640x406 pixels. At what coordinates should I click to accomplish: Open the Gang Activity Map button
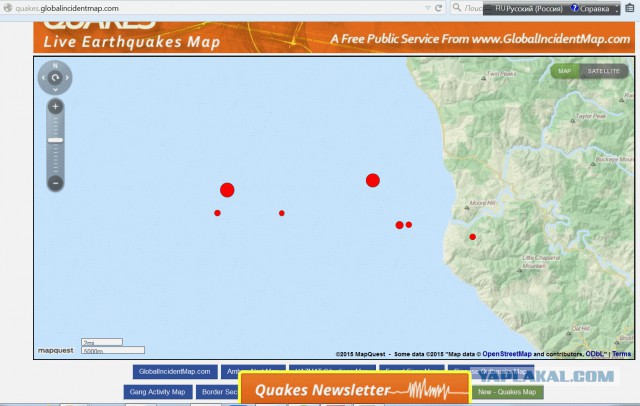click(158, 392)
